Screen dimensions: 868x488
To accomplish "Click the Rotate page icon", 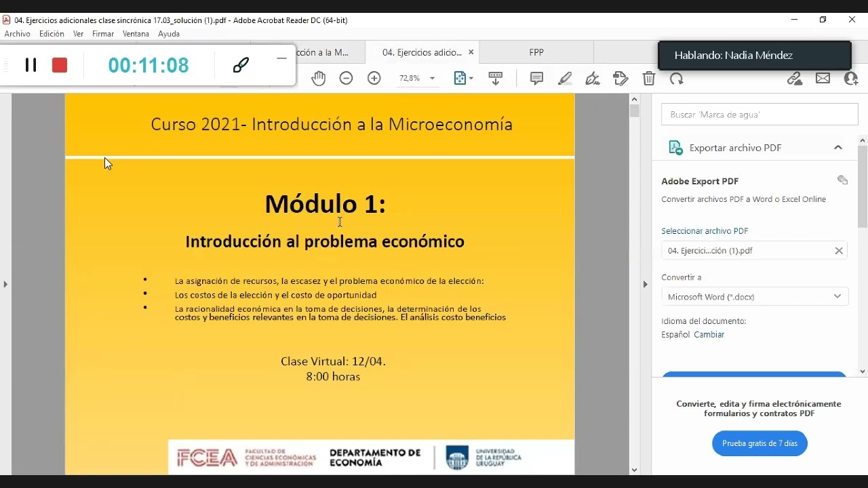I will pyautogui.click(x=677, y=79).
